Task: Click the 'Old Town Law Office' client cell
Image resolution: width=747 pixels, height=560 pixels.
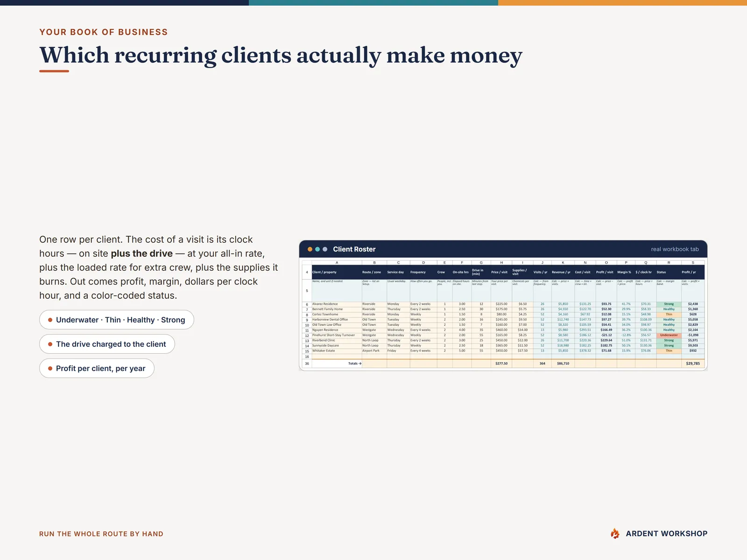Action: [x=336, y=325]
